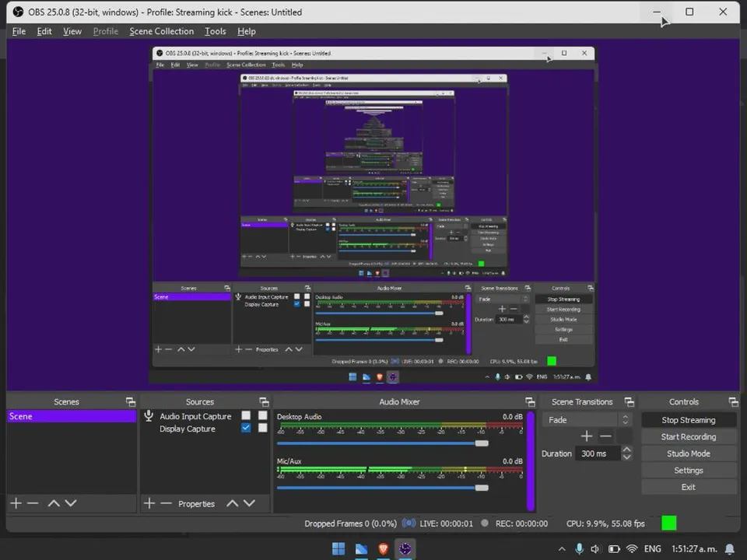Image resolution: width=747 pixels, height=560 pixels.
Task: Move source down in Sources list
Action: point(249,503)
